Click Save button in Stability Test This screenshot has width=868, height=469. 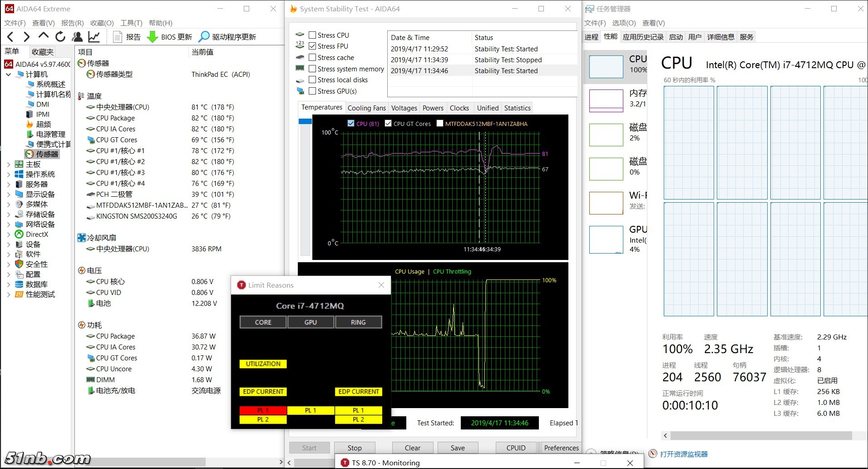tap(458, 448)
